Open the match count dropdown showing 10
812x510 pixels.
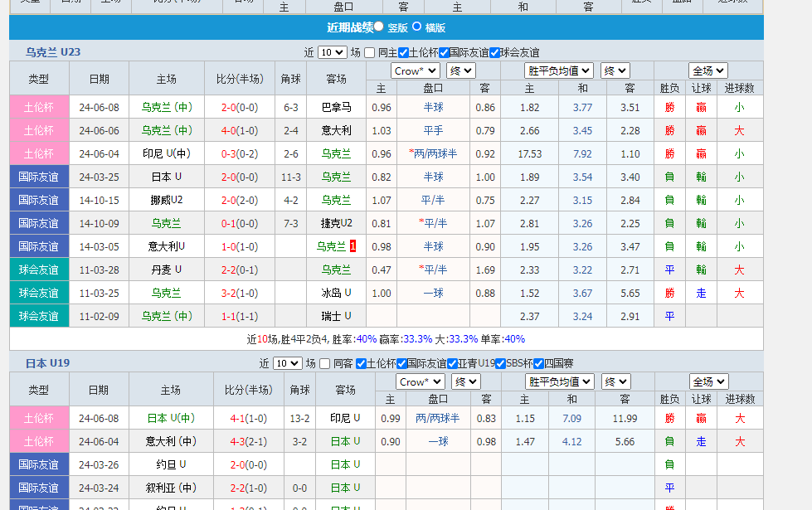(331, 52)
